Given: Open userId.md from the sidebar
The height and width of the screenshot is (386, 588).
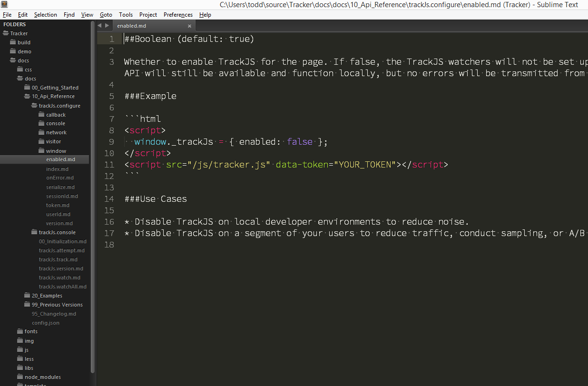Looking at the screenshot, I should [x=58, y=214].
